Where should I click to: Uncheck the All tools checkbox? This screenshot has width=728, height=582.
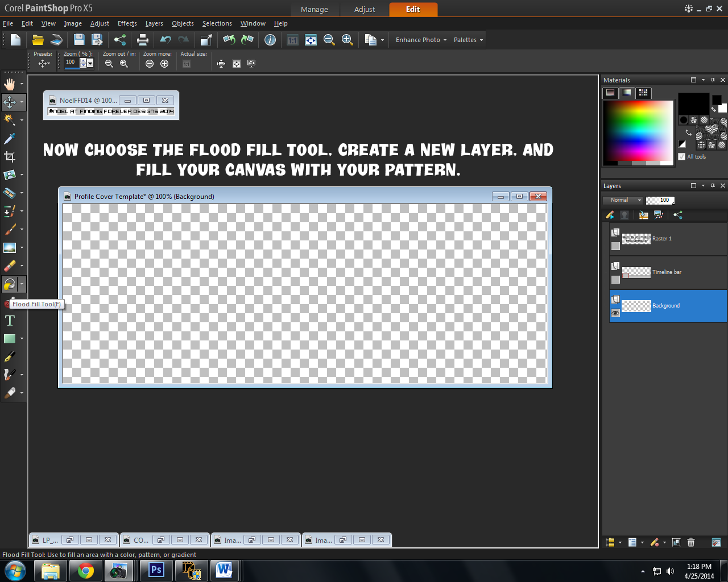pos(681,156)
